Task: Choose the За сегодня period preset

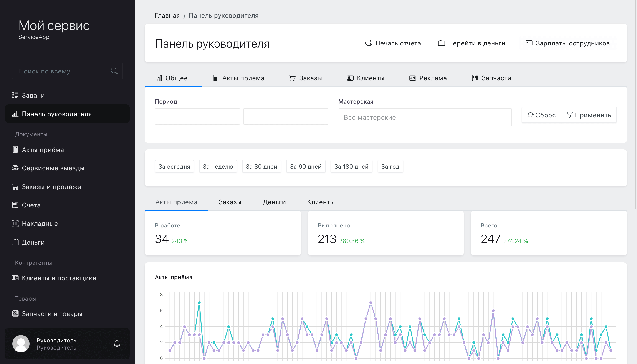Action: [174, 167]
